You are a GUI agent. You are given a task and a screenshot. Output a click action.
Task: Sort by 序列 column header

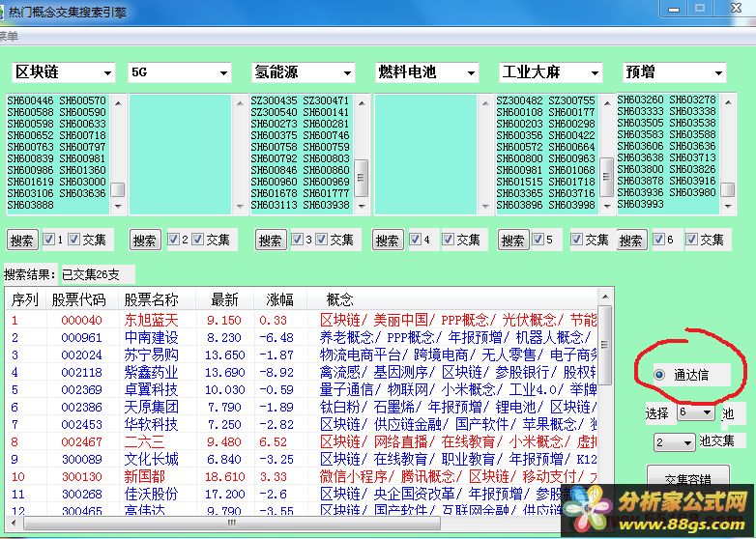pos(24,299)
